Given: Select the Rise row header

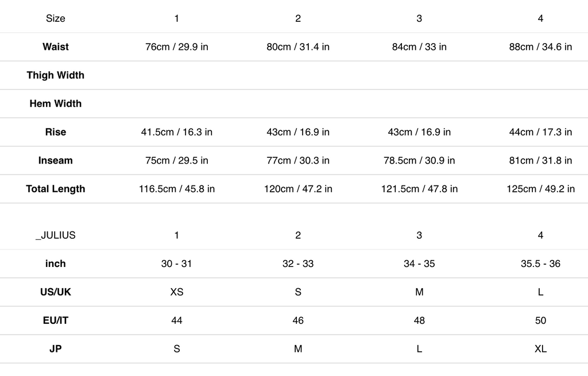Looking at the screenshot, I should click(x=56, y=133).
